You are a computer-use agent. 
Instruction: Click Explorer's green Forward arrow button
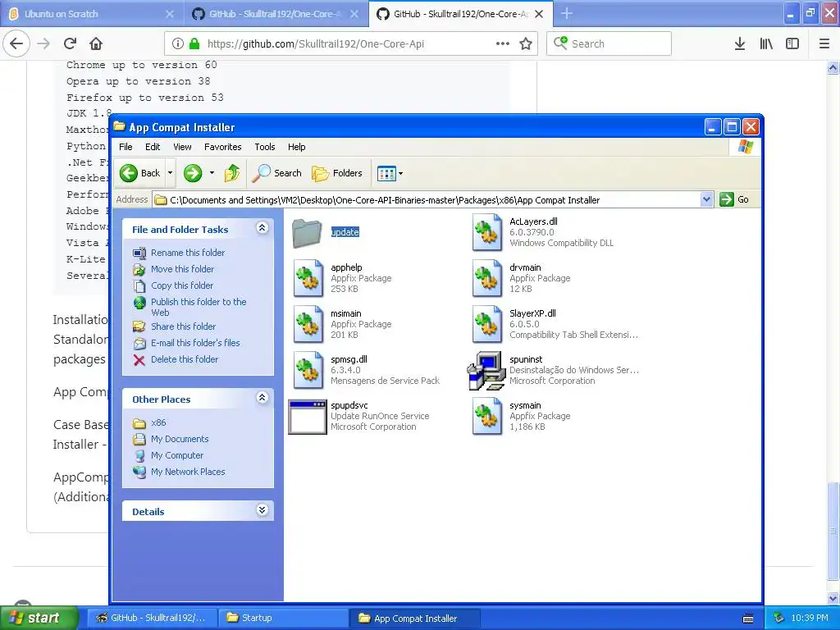pos(192,173)
